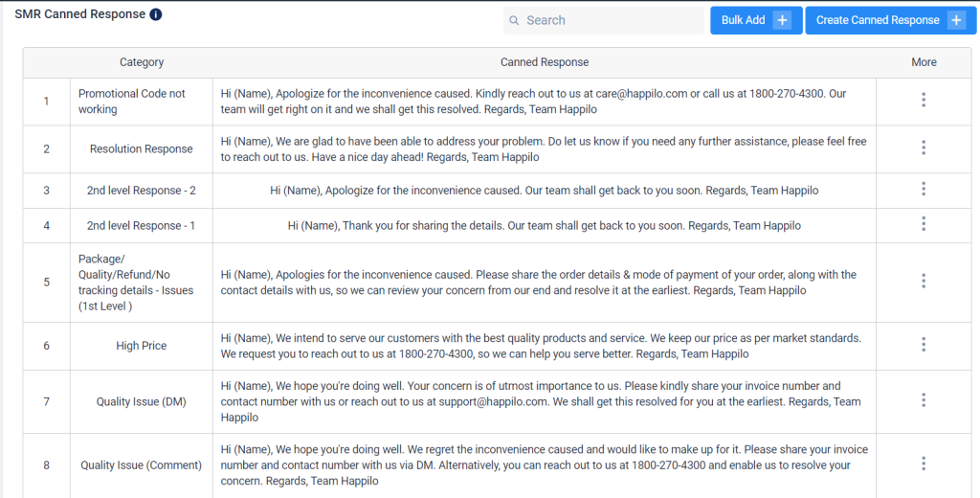The image size is (980, 498).
Task: Select category Quality Issue (DM)
Action: pyautogui.click(x=142, y=401)
